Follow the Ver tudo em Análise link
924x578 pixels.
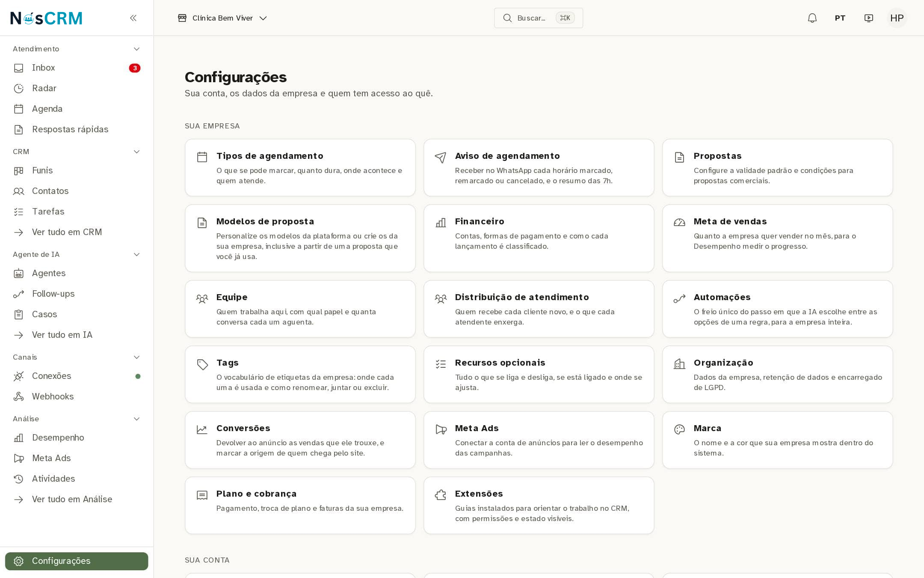pos(77,499)
